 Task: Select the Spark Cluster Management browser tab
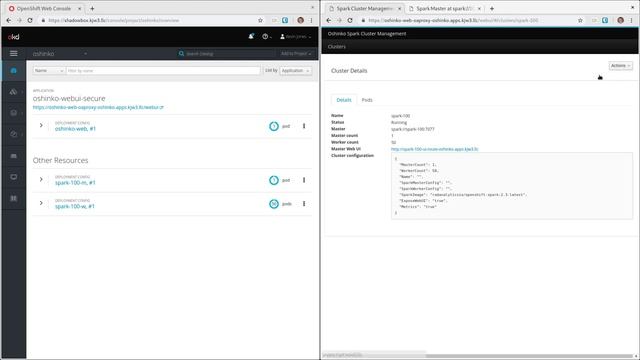coord(364,8)
